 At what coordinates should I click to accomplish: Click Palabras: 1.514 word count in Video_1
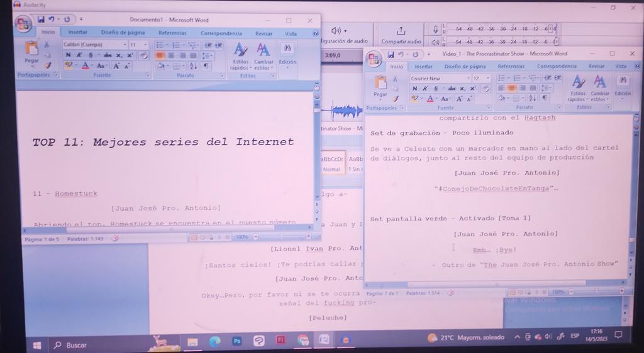tap(423, 293)
